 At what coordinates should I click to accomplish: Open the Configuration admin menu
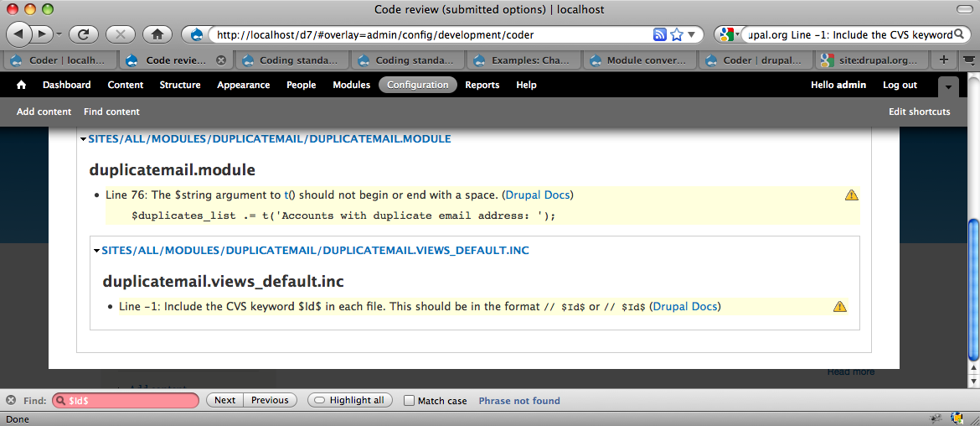click(x=417, y=85)
